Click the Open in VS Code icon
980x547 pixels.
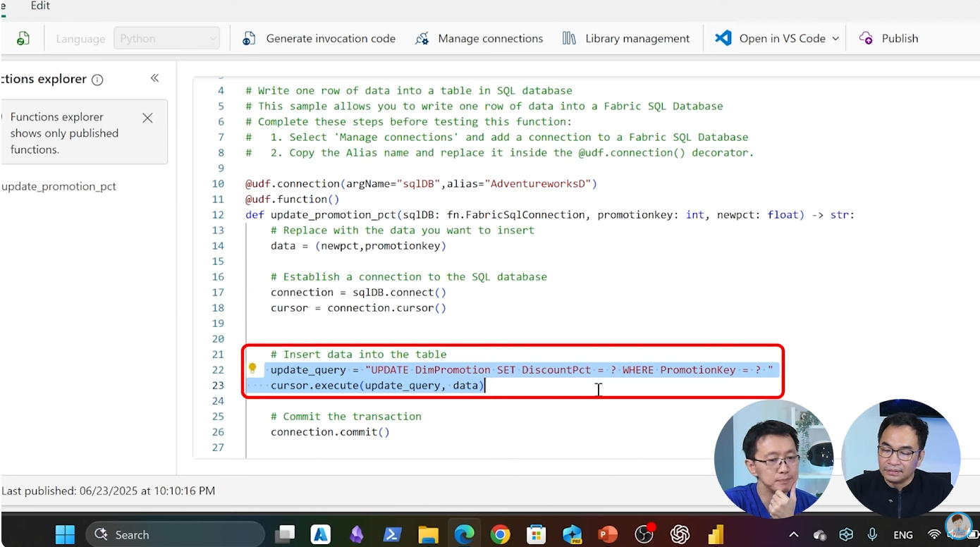(722, 38)
